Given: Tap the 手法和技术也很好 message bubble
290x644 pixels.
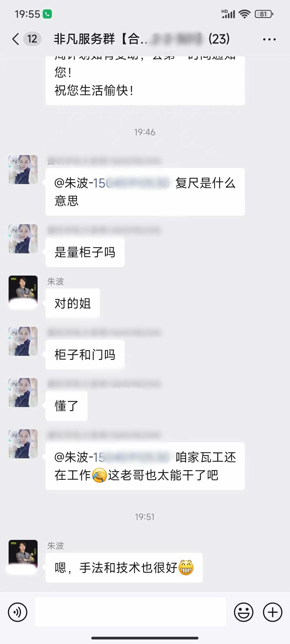Looking at the screenshot, I should (x=124, y=568).
